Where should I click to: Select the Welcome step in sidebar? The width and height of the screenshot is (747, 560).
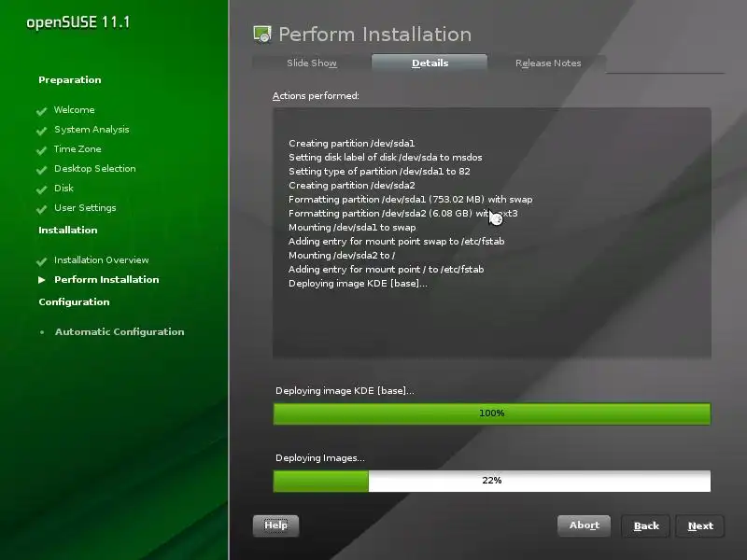[x=75, y=109]
